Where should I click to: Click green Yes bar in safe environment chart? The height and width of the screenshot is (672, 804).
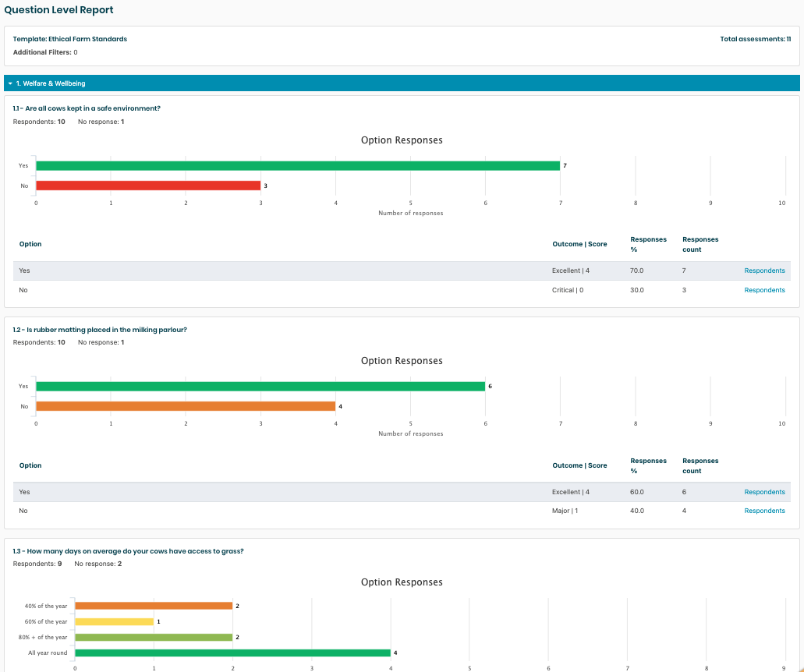(x=297, y=166)
